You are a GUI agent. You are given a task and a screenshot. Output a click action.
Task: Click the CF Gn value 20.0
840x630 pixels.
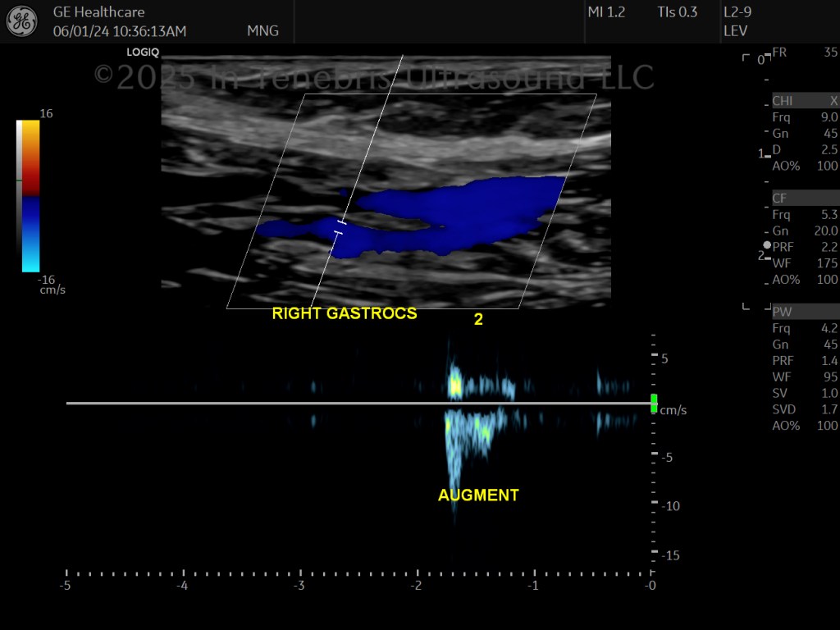[x=826, y=231]
